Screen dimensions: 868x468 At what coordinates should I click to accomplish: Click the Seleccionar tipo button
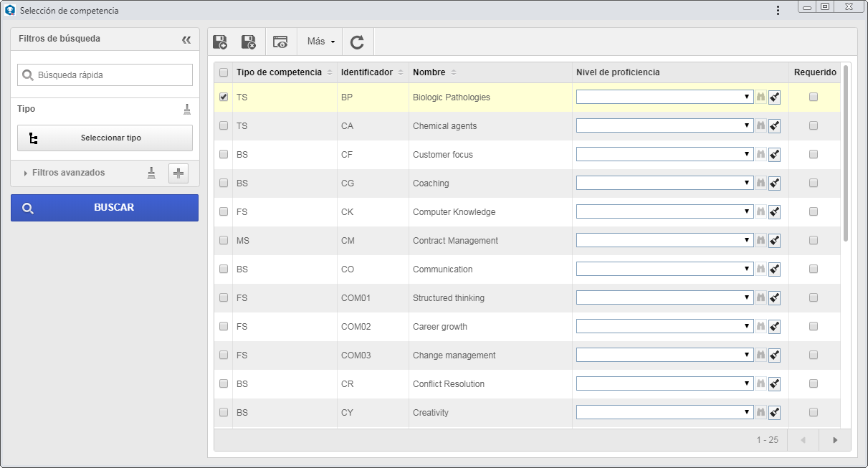click(x=105, y=138)
